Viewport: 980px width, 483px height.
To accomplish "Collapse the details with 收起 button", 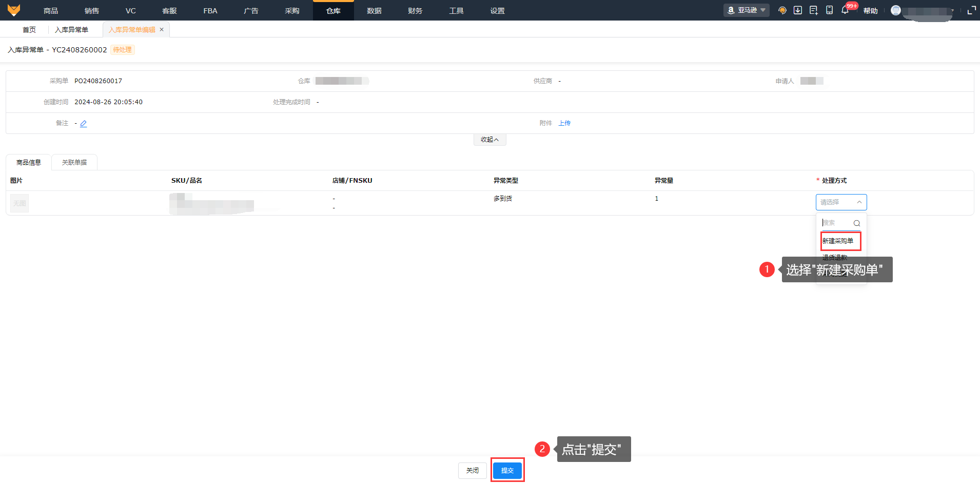I will (489, 140).
